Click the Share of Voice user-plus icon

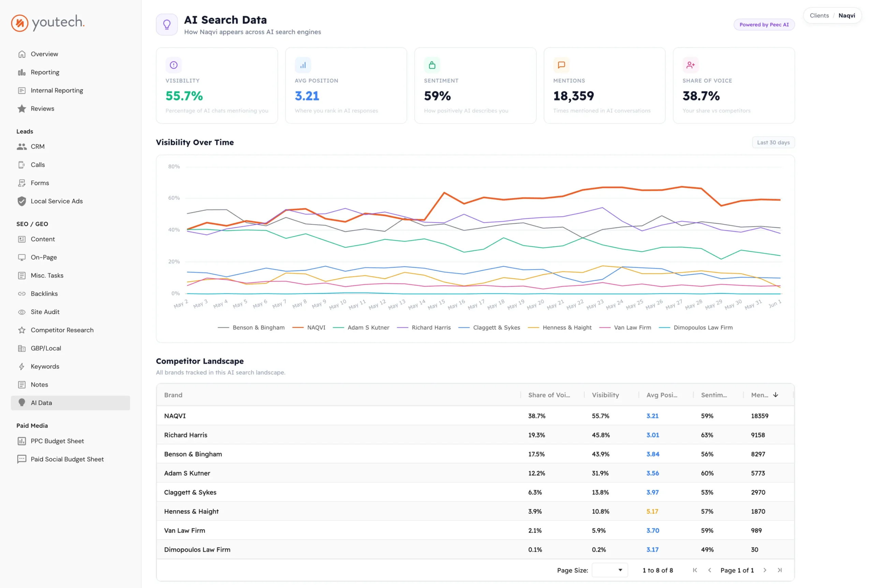tap(691, 65)
